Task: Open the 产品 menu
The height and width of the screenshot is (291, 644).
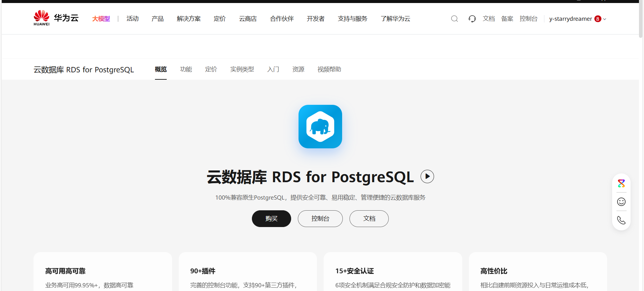Action: pyautogui.click(x=158, y=19)
